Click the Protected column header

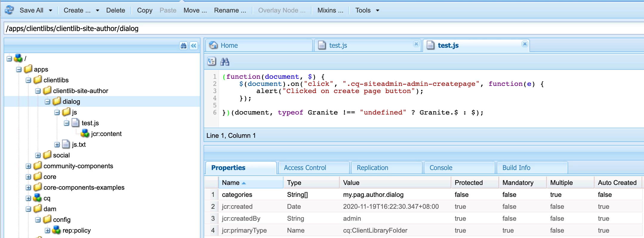[x=475, y=183]
